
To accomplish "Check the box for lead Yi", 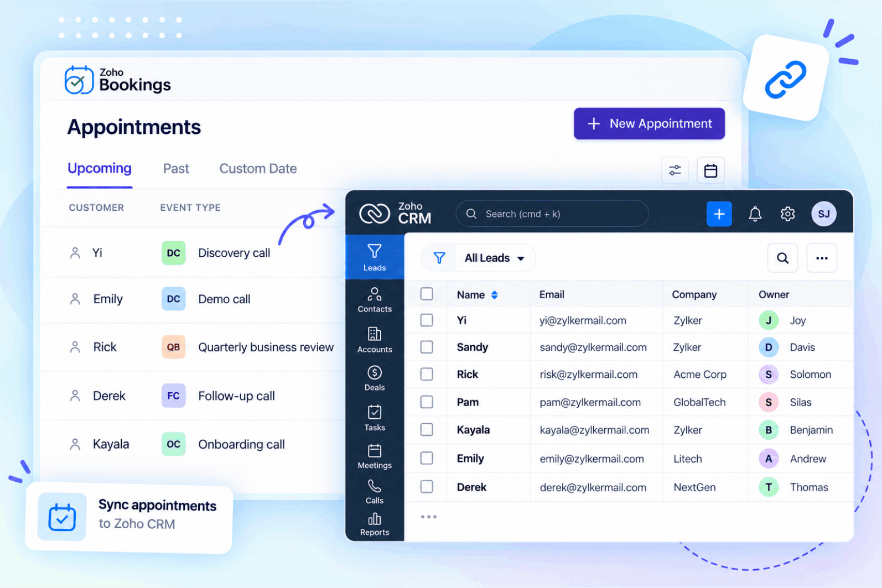I will pos(427,320).
